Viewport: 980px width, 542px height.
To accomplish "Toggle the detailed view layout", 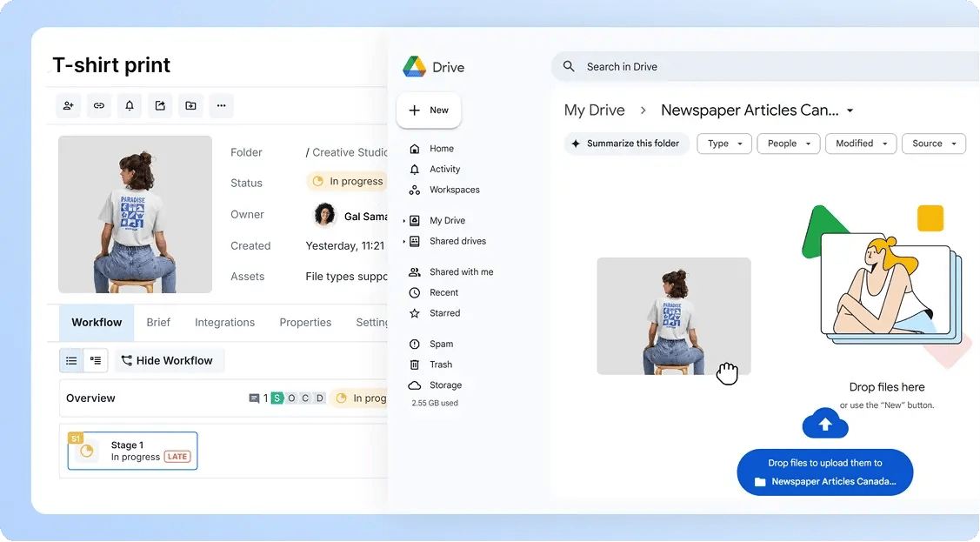I will point(96,359).
